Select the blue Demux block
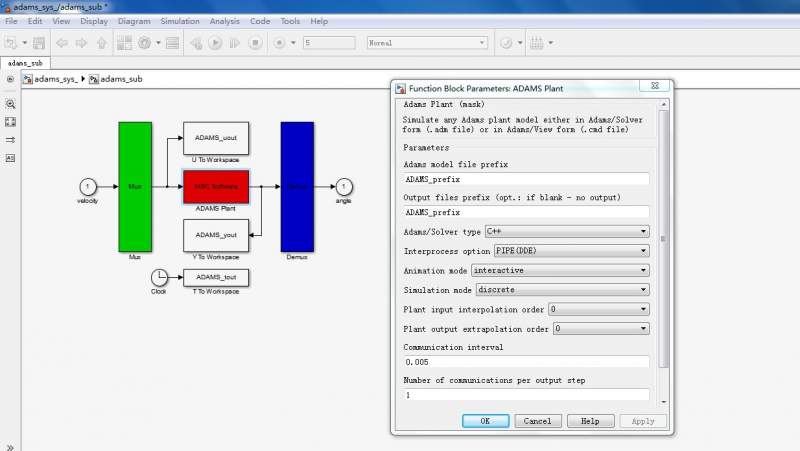This screenshot has width=800, height=451. (x=297, y=187)
